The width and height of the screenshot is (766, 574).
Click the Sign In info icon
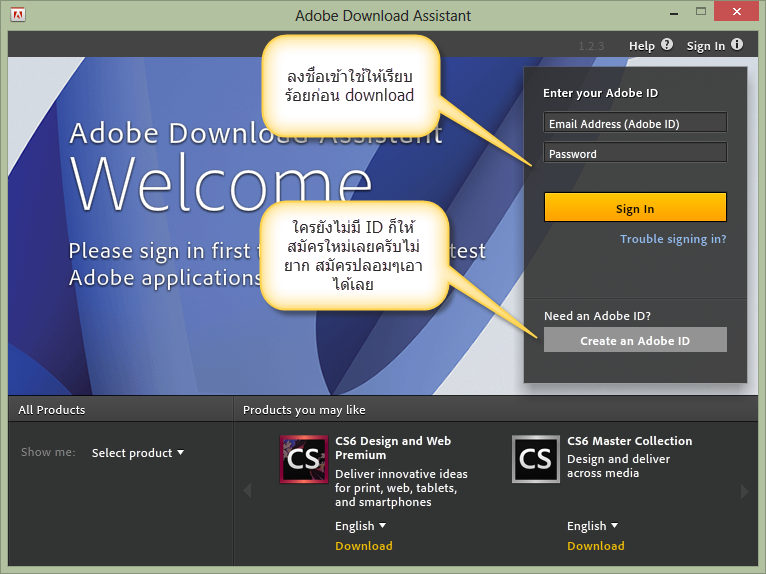point(737,44)
